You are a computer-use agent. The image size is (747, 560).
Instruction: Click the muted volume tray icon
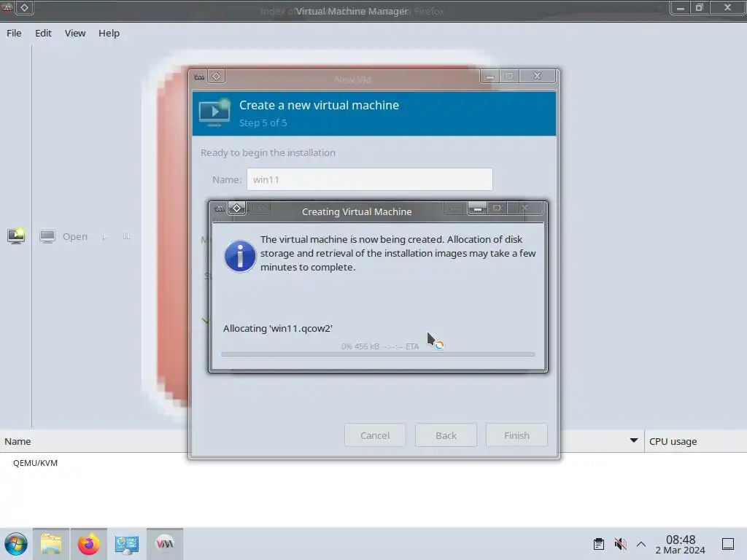pyautogui.click(x=620, y=544)
